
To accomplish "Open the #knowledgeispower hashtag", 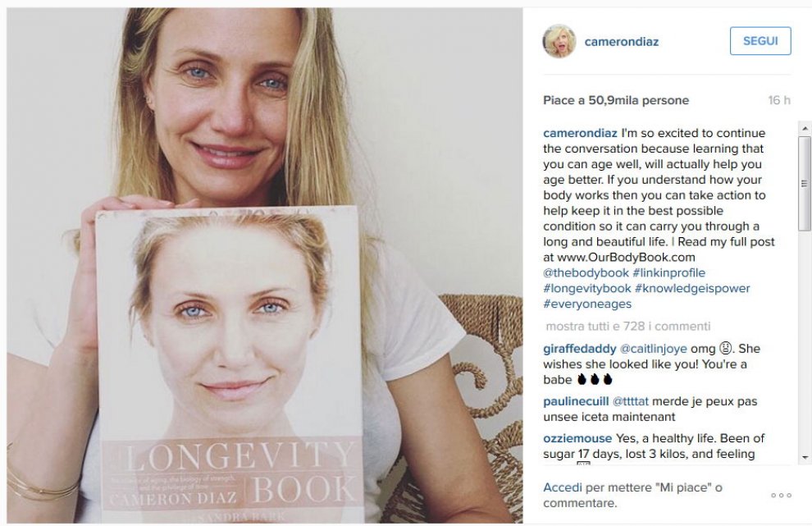I will coord(692,288).
